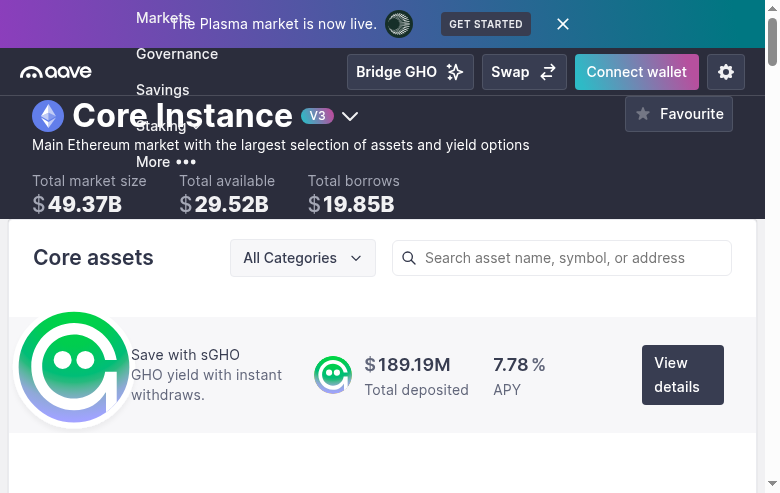Click the $49.37B total market size value
Image resolution: width=780 pixels, height=493 pixels.
[77, 204]
